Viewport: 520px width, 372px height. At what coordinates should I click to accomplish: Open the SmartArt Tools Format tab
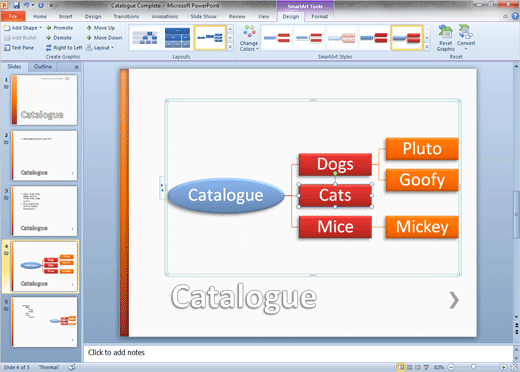point(320,16)
